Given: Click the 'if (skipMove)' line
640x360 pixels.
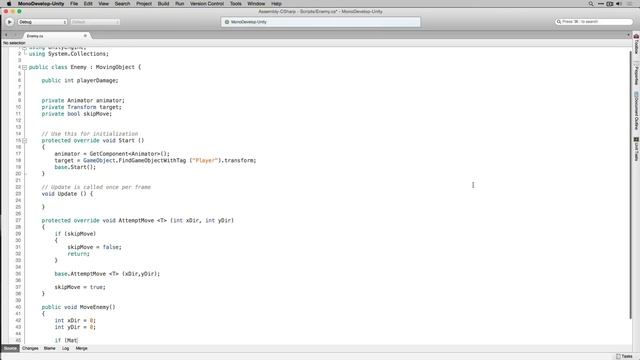Looking at the screenshot, I should pos(75,234).
